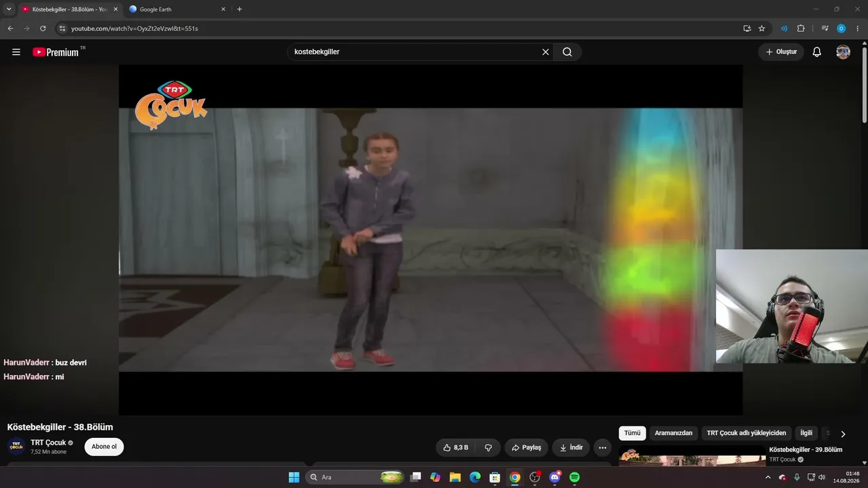
Task: Click the video player to pause playback
Action: click(x=431, y=240)
